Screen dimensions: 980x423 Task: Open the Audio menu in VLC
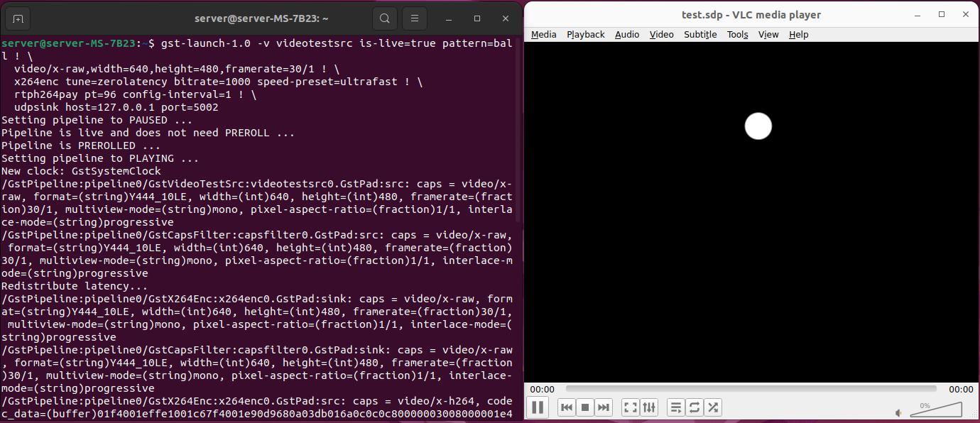(627, 34)
